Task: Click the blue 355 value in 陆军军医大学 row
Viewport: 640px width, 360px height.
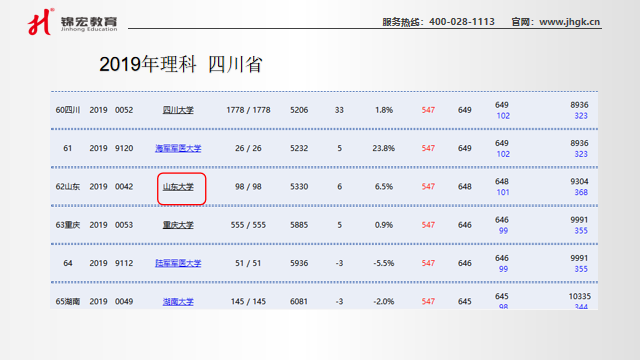Action: point(581,269)
